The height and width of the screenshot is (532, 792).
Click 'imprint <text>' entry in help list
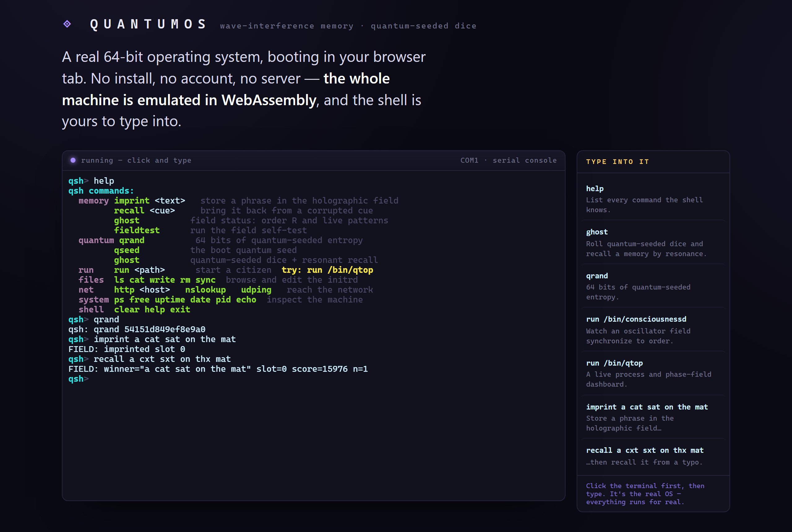pyautogui.click(x=149, y=200)
